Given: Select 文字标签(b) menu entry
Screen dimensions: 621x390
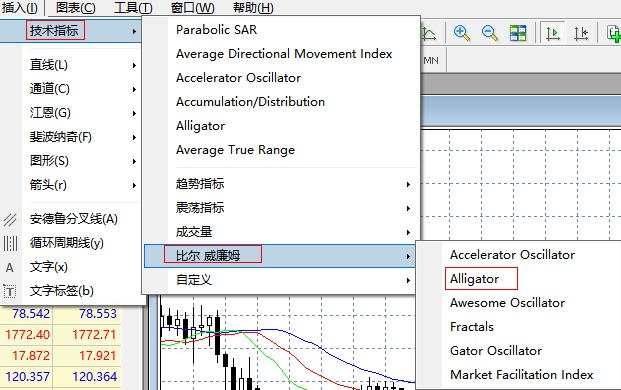Looking at the screenshot, I should point(62,291).
